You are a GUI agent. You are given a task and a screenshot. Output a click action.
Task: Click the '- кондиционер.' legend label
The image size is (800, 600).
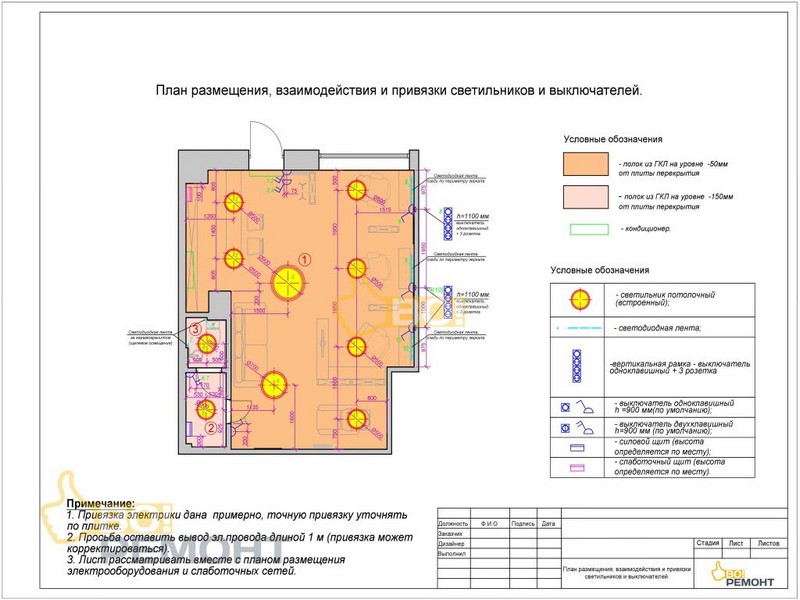click(645, 229)
